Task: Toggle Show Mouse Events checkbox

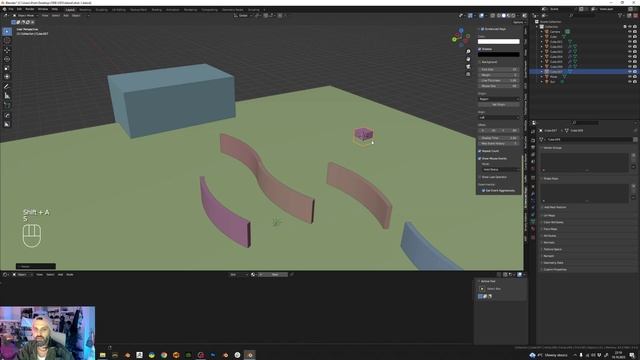Action: (480, 158)
